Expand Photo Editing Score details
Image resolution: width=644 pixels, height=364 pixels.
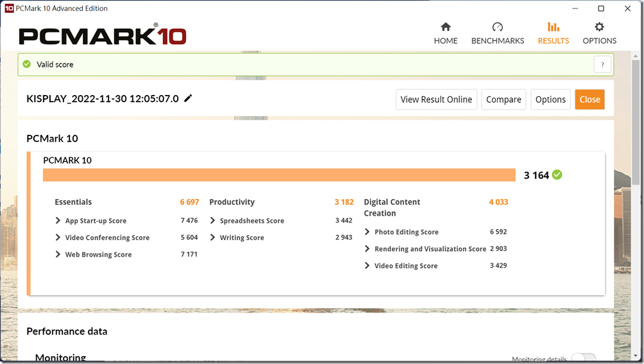tap(367, 232)
